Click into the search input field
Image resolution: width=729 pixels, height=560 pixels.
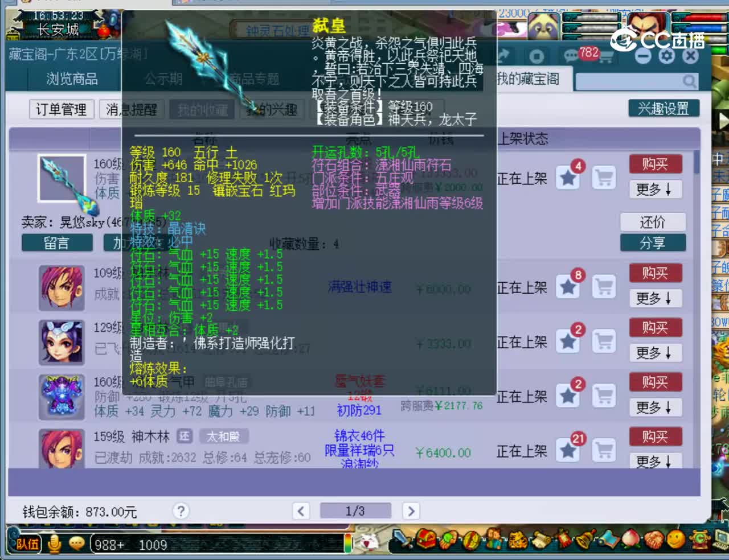[629, 81]
